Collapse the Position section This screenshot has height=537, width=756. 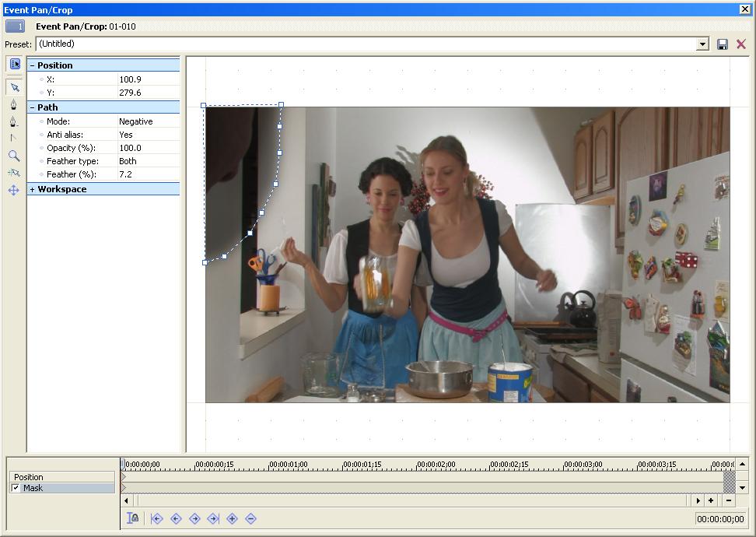[x=32, y=65]
